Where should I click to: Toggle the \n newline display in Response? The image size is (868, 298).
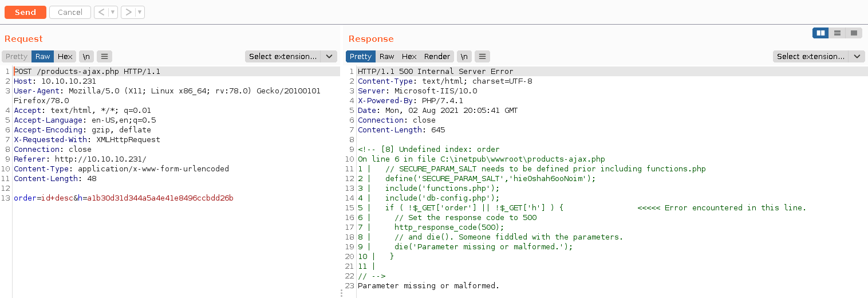click(x=464, y=56)
